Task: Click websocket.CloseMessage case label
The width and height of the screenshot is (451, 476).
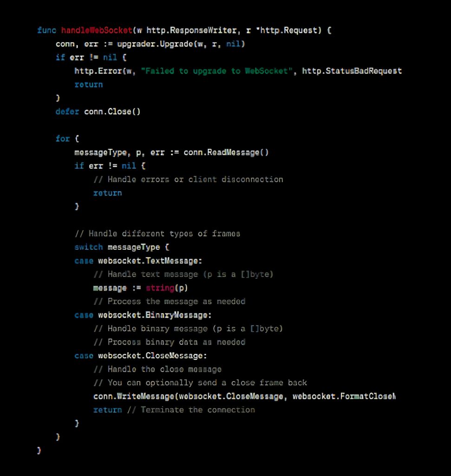Action: 152,356
